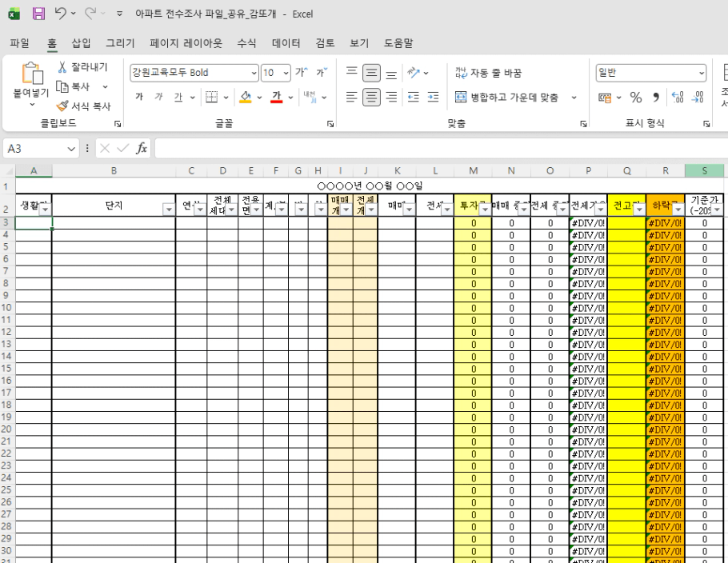Select the Format Painter brush
This screenshot has width=728, height=563.
65,106
